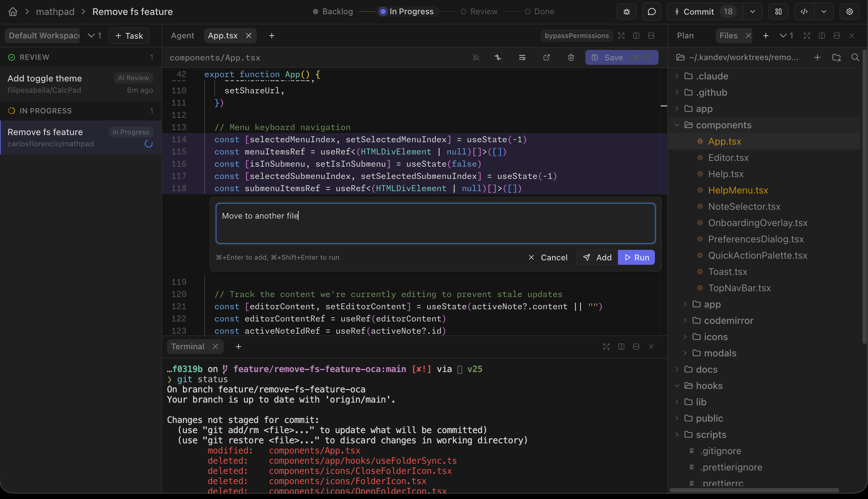Click the diff compare arrows icon in editor toolbar
The height and width of the screenshot is (499, 868).
coord(498,57)
